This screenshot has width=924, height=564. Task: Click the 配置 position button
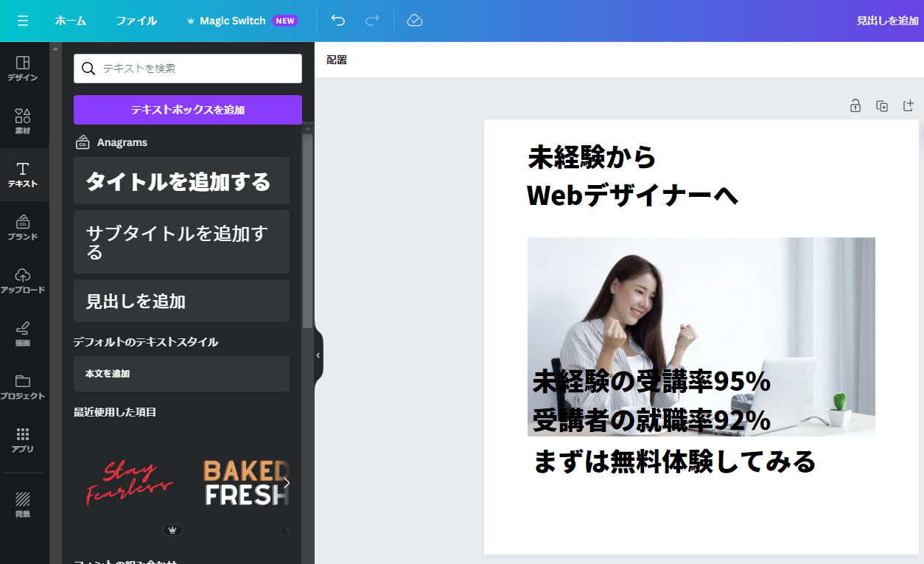pos(337,60)
